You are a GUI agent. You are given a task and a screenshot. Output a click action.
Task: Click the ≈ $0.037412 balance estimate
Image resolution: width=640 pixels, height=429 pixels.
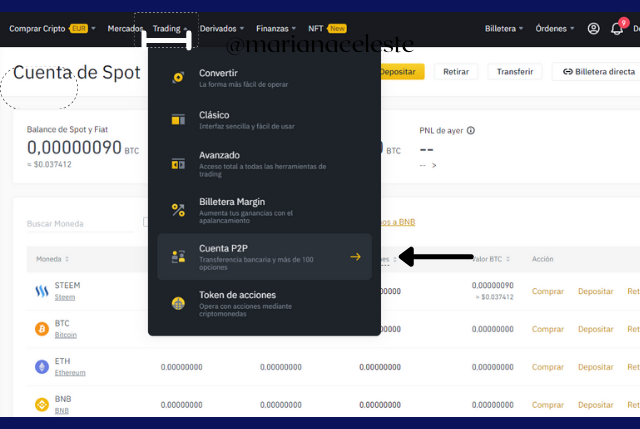tap(49, 164)
